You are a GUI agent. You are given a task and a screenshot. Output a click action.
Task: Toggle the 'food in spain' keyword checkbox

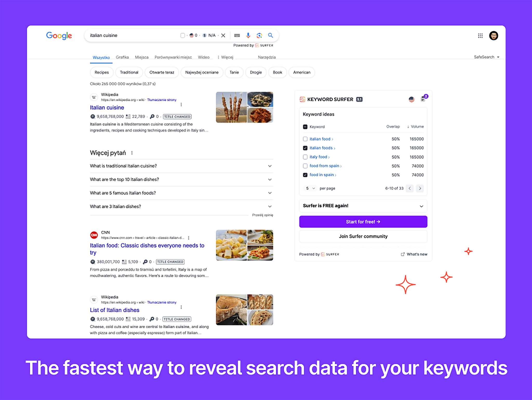304,175
